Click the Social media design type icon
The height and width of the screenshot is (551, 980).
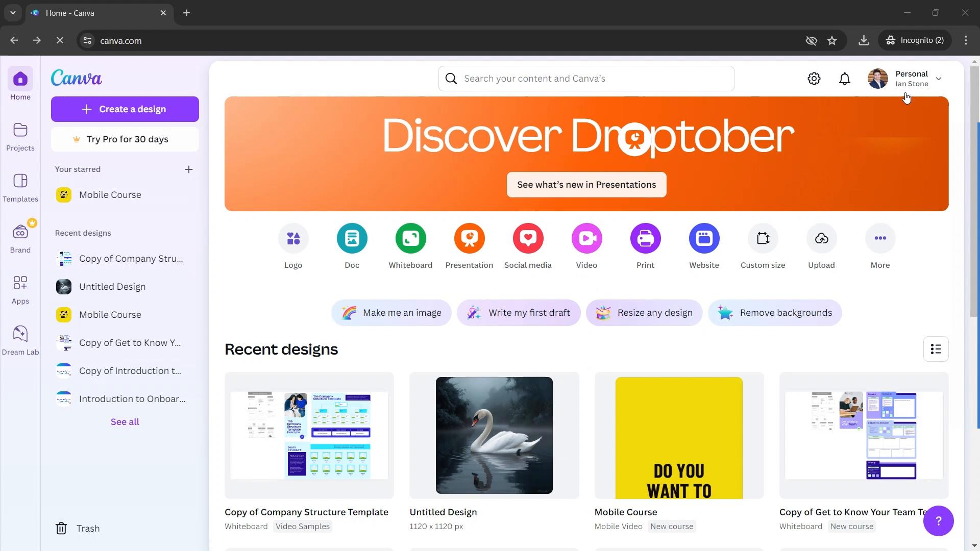pyautogui.click(x=528, y=237)
